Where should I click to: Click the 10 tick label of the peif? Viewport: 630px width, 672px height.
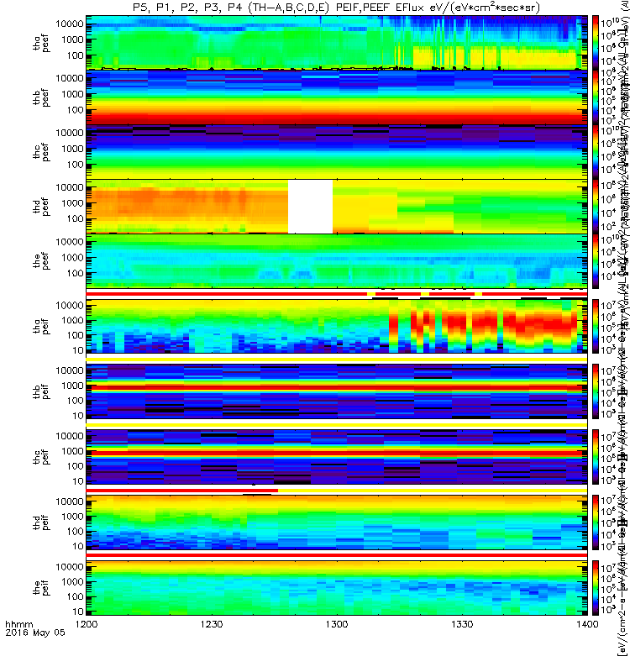(77, 612)
